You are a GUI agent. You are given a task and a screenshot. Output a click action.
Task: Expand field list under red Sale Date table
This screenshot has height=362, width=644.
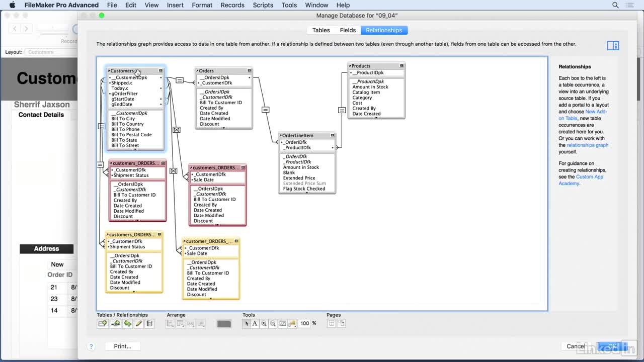[x=218, y=224]
